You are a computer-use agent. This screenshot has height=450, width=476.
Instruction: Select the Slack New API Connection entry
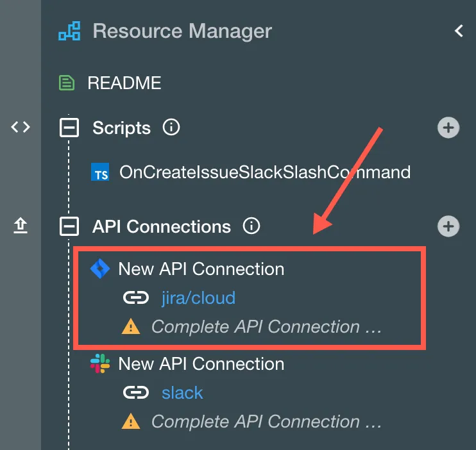201,363
